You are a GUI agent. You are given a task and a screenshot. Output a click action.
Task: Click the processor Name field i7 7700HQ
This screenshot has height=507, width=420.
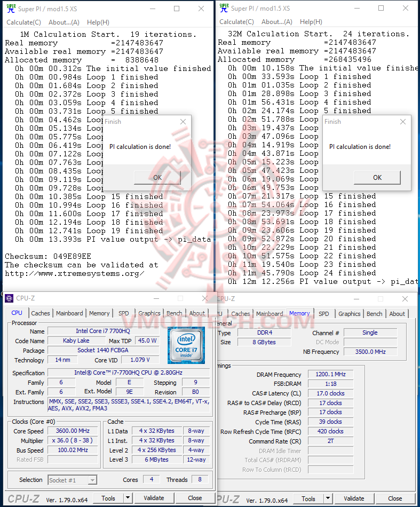[x=103, y=331]
